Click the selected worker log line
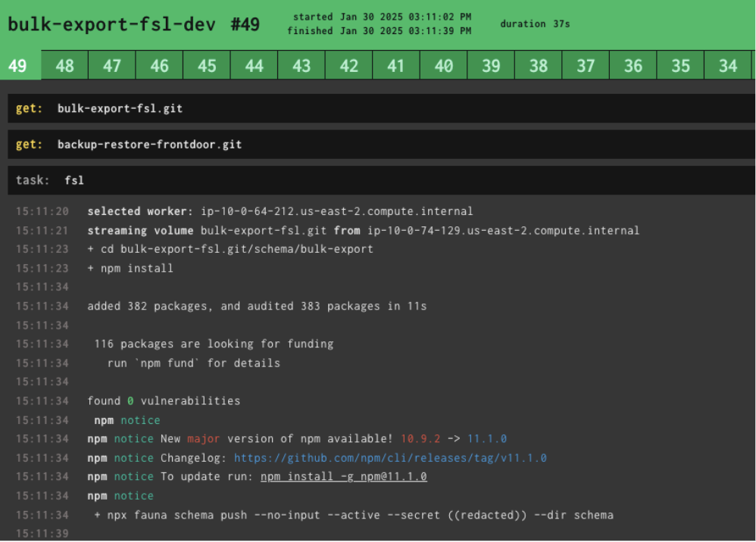 point(280,211)
